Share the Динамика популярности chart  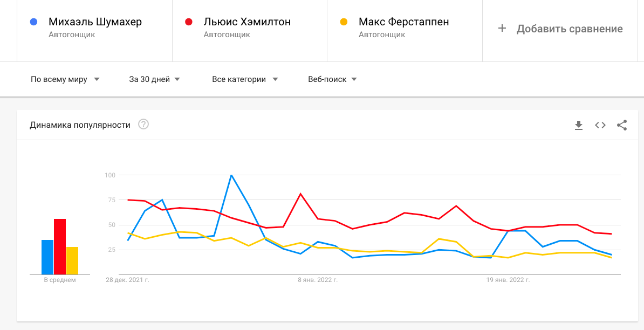[622, 125]
